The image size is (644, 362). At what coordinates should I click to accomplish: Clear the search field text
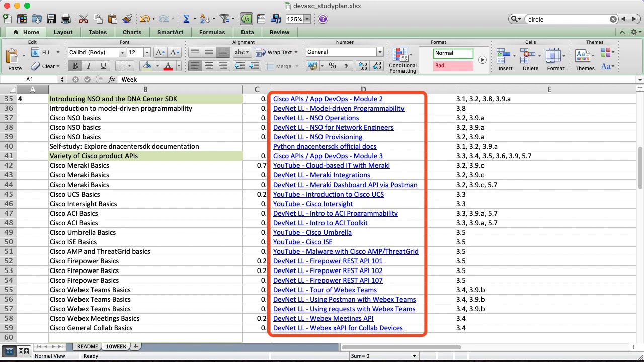click(x=613, y=19)
